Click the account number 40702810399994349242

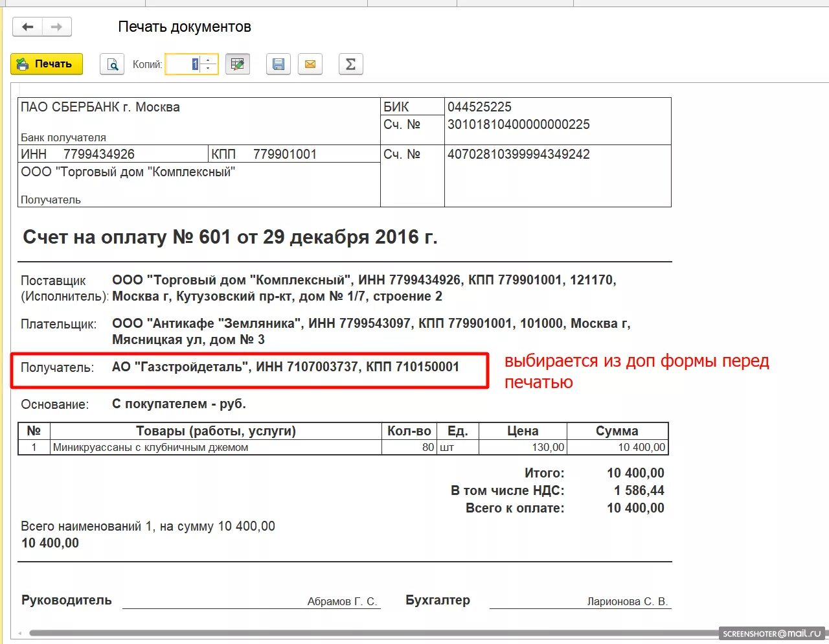(x=518, y=154)
